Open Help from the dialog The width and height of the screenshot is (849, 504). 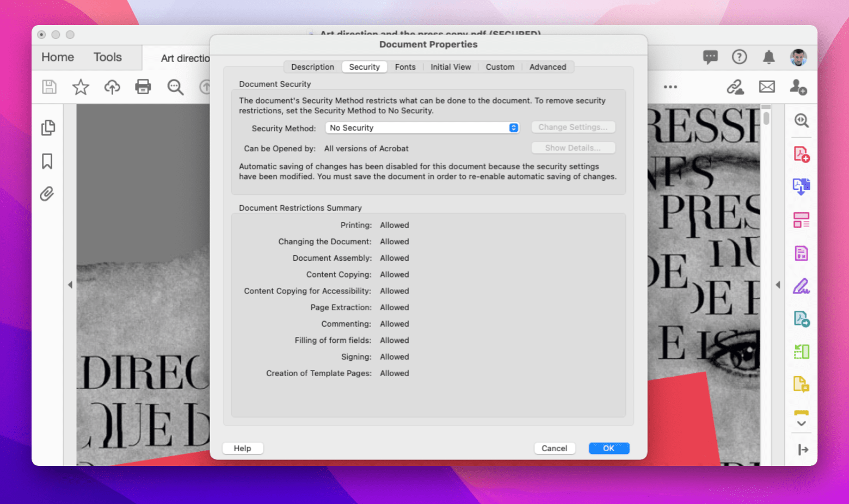(243, 448)
